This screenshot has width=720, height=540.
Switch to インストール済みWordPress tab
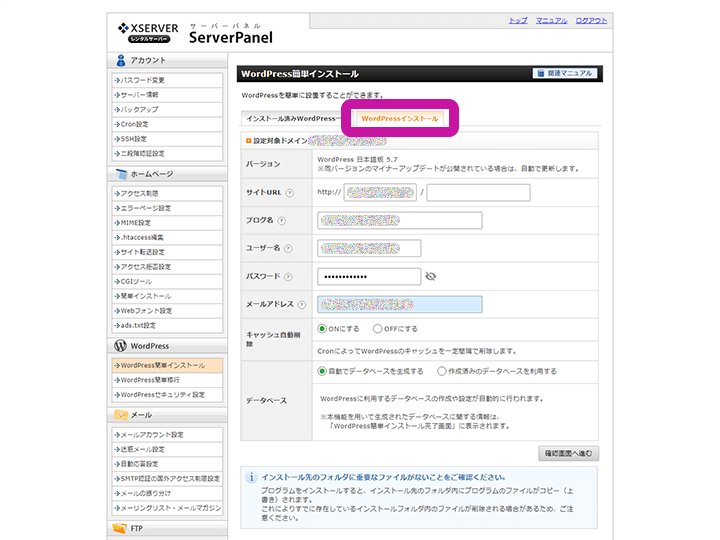coord(291,118)
